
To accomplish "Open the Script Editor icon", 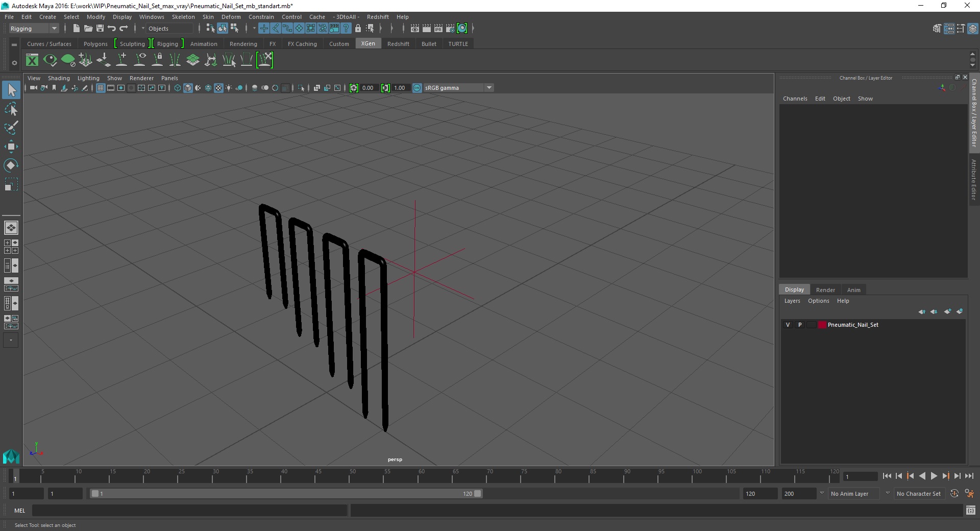I will (971, 510).
